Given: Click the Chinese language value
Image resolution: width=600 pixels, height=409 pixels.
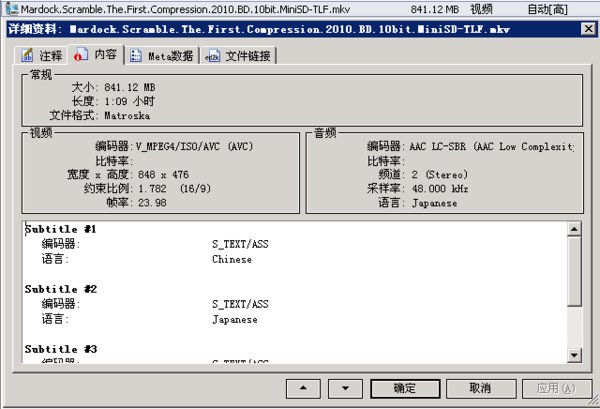Looking at the screenshot, I should click(232, 259).
